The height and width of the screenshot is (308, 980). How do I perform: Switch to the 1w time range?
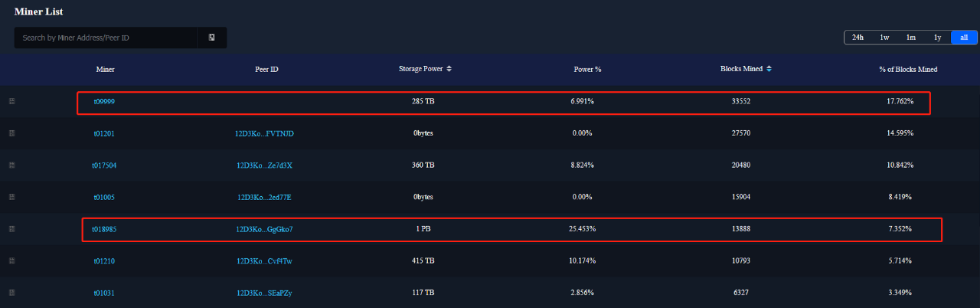(x=884, y=38)
